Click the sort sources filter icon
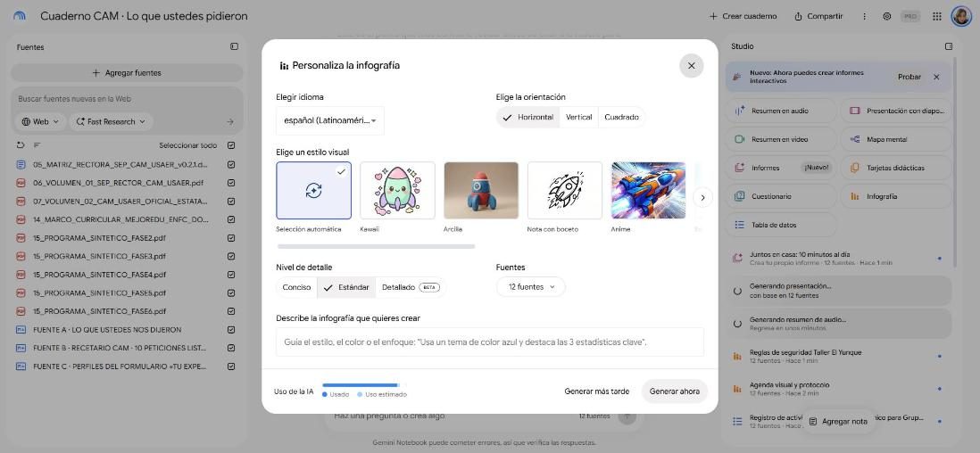 pos(37,145)
